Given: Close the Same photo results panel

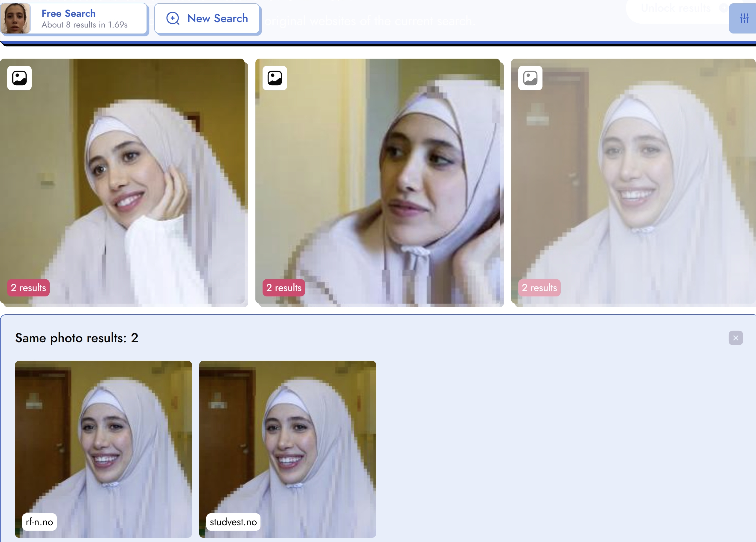Looking at the screenshot, I should (x=736, y=338).
